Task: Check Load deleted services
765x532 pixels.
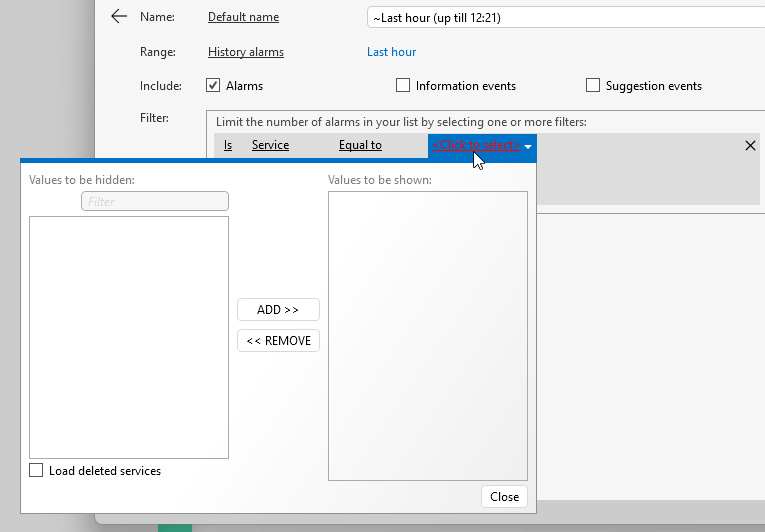Action: pyautogui.click(x=37, y=471)
